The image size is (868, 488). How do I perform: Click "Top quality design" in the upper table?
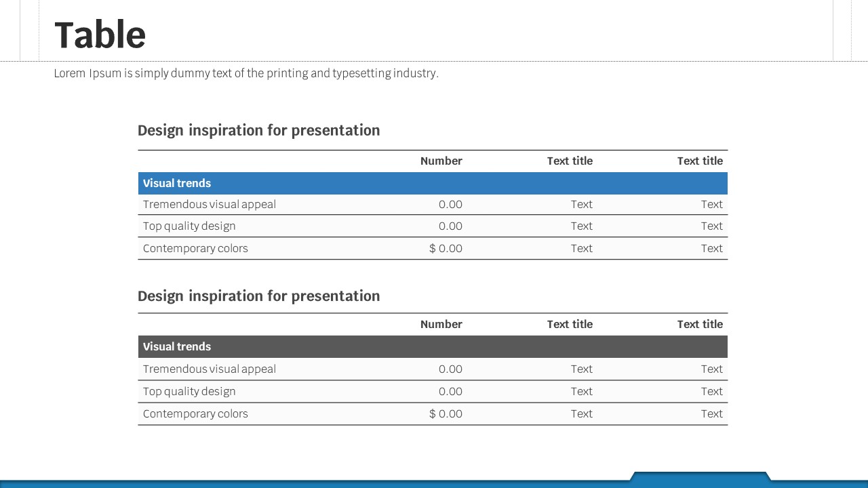pyautogui.click(x=189, y=226)
